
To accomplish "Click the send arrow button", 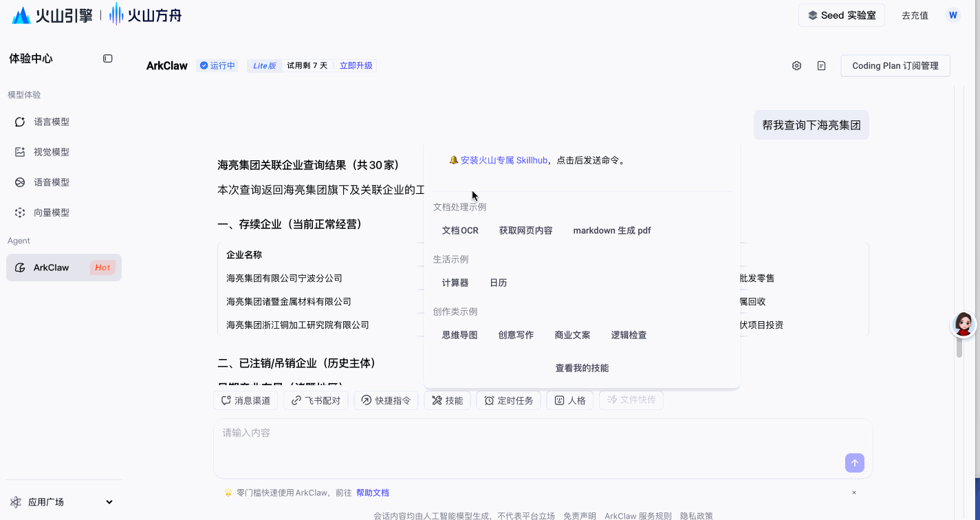I will pyautogui.click(x=855, y=463).
